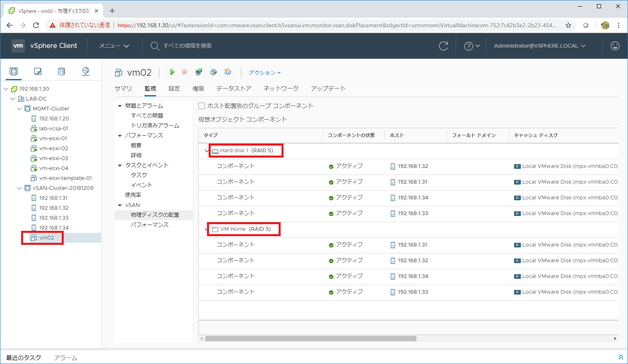Open the help menu question mark
Image resolution: width=628 pixels, height=364 pixels.
point(468,46)
